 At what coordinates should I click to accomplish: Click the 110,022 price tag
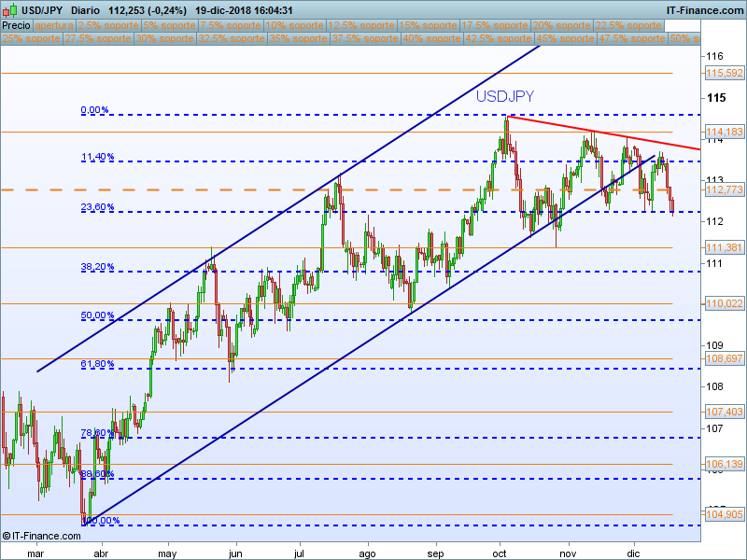pyautogui.click(x=725, y=304)
